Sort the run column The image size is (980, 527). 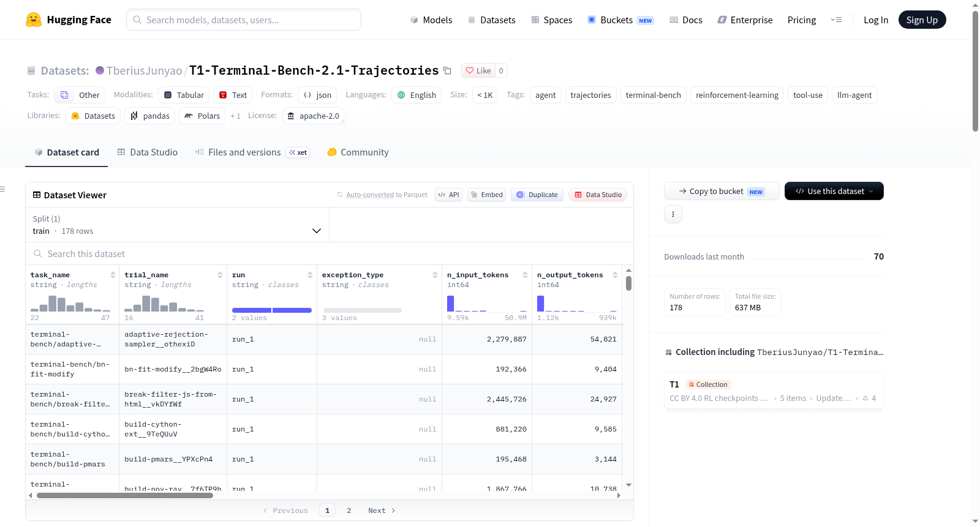click(310, 275)
